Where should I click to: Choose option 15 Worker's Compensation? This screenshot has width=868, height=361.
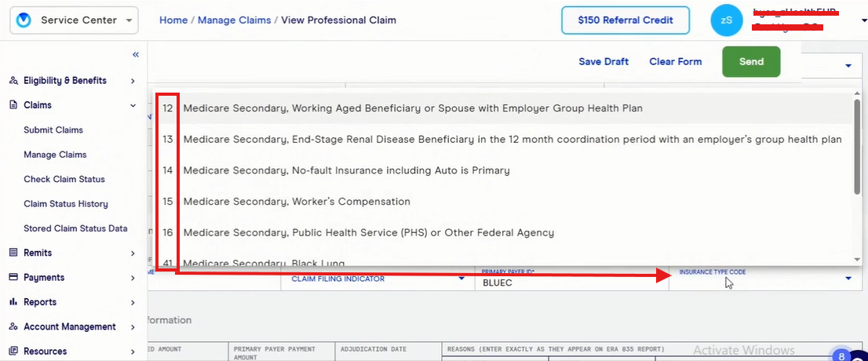tap(297, 202)
